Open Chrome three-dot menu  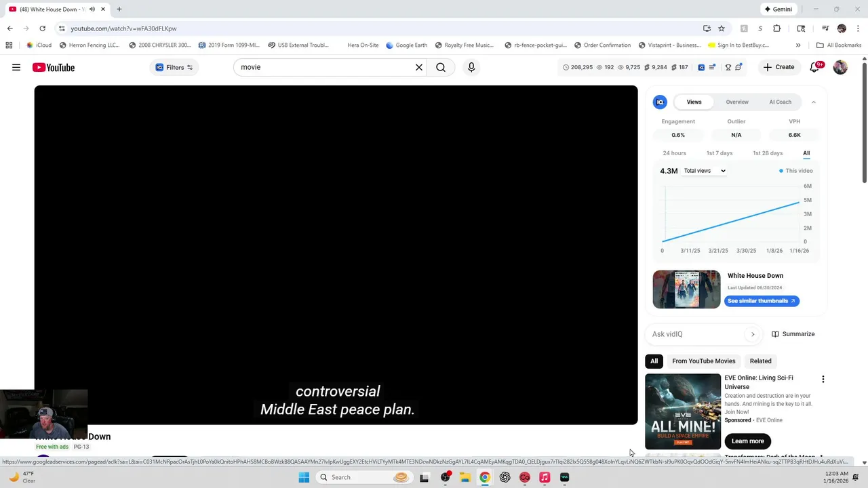coord(857,28)
